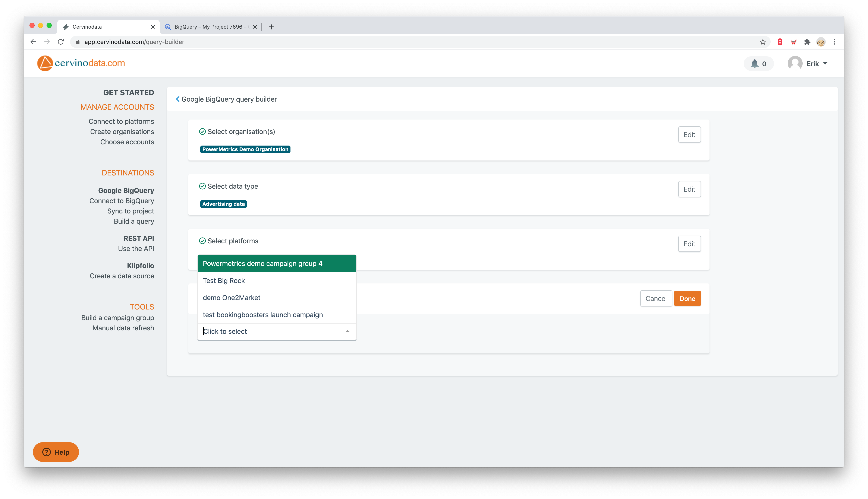Edit the Select platforms step
Viewport: 868px width, 499px height.
(689, 244)
